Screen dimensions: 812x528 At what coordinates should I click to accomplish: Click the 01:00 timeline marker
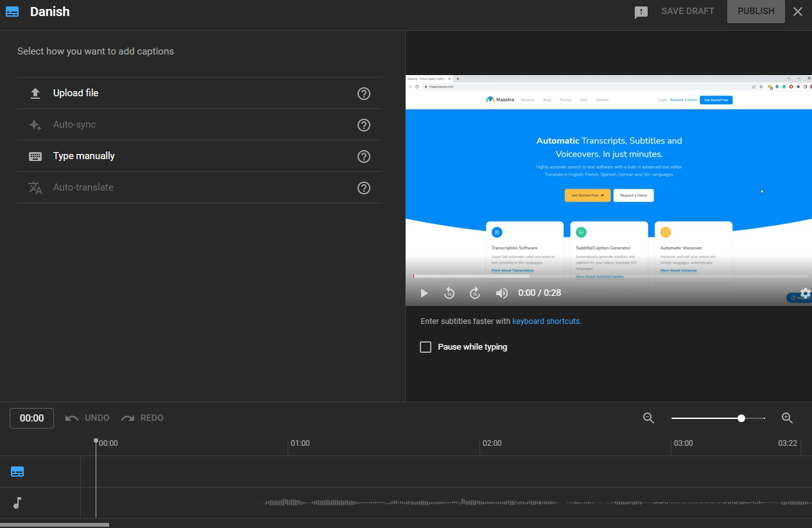coord(300,443)
